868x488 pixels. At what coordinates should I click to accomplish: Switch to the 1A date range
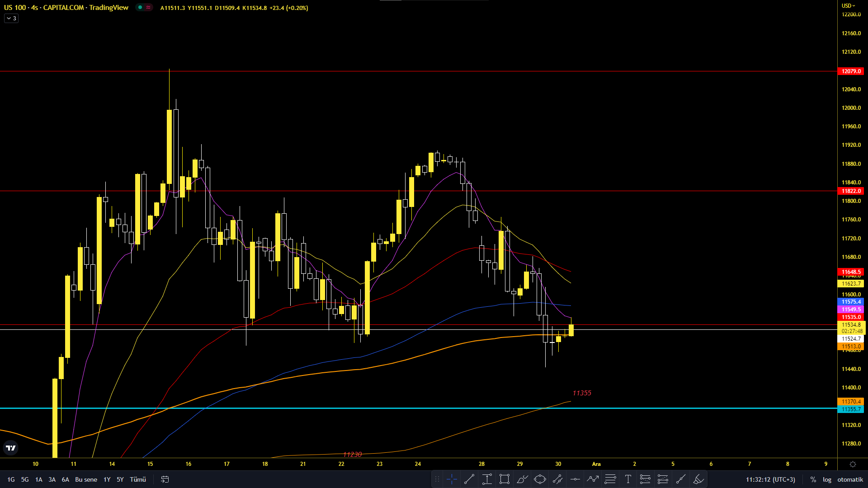(x=39, y=479)
